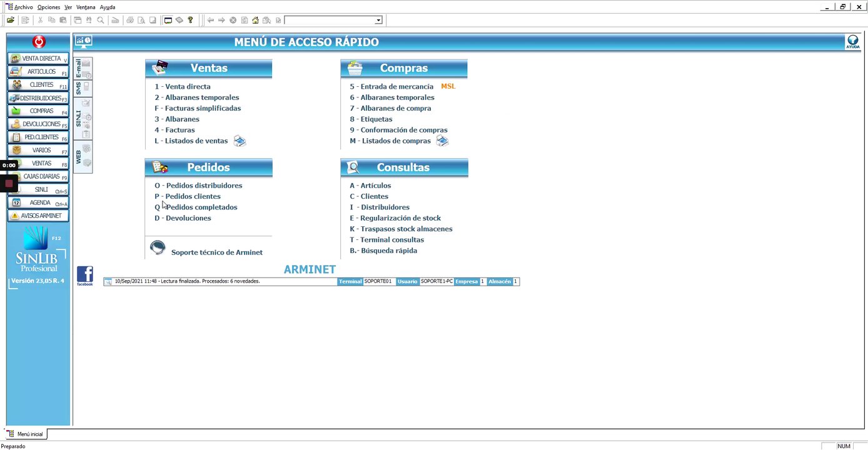The width and height of the screenshot is (868, 450).
Task: Open the AVISOS ARMINET sidebar button
Action: click(x=39, y=216)
